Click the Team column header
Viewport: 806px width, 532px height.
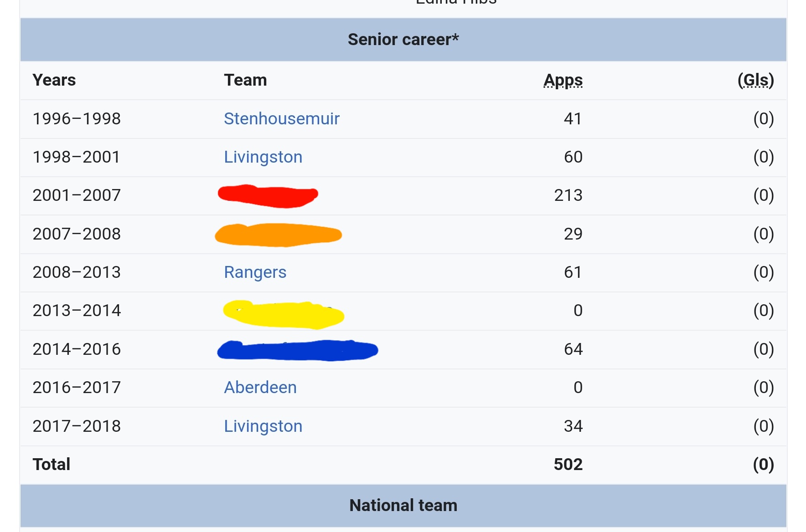click(245, 80)
